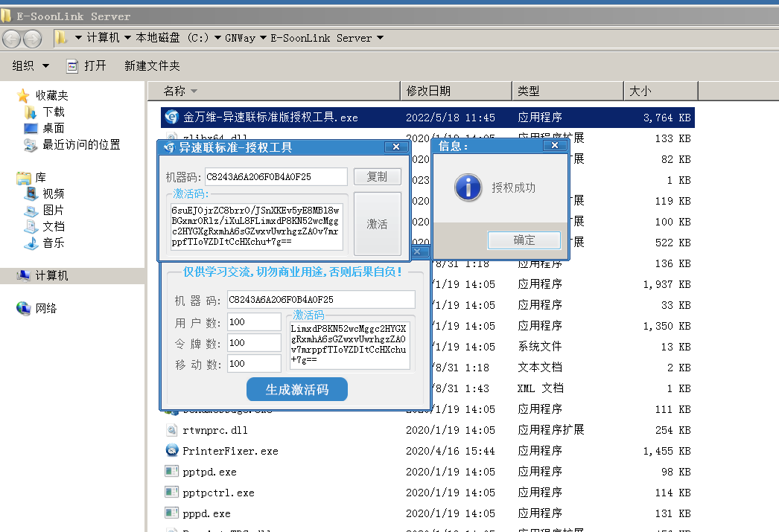Click the 计算机 icon in sidebar
This screenshot has height=532, width=779.
click(x=23, y=275)
